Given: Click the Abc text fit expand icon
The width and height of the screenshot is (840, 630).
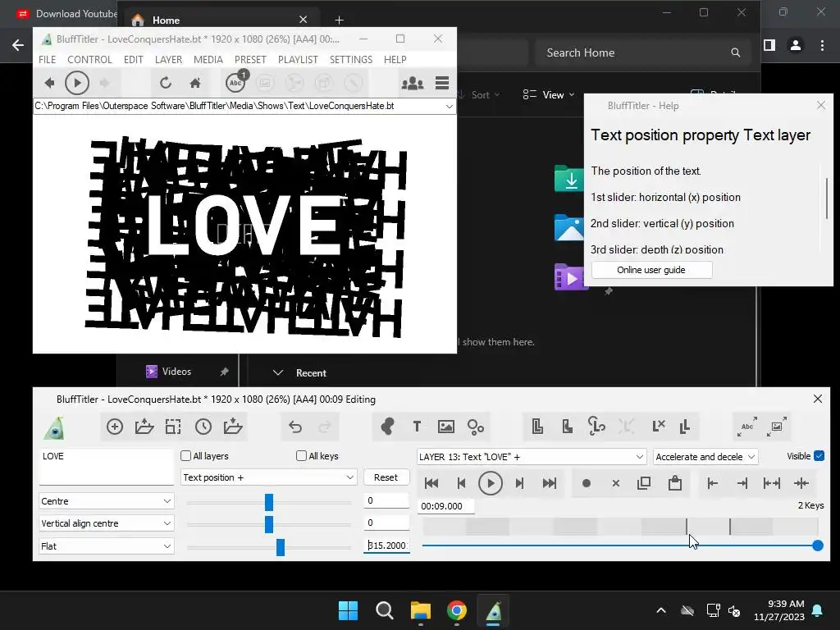Looking at the screenshot, I should 747,427.
